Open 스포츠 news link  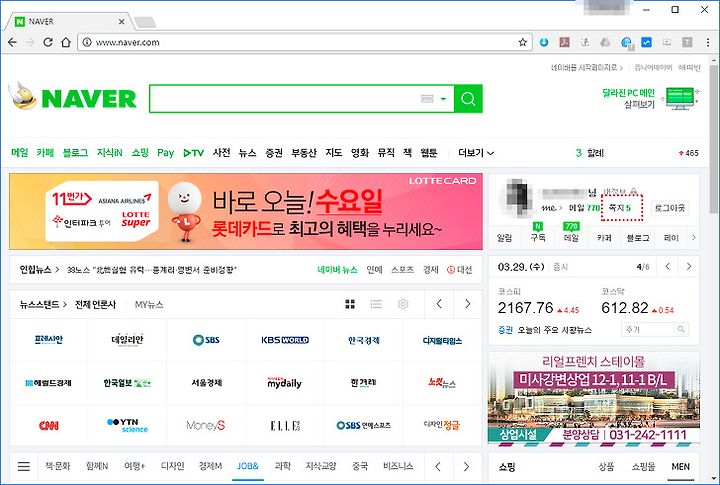[x=403, y=270]
